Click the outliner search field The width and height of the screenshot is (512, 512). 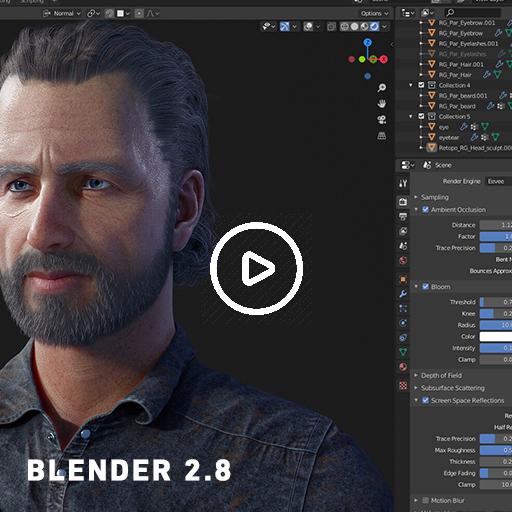click(x=473, y=13)
